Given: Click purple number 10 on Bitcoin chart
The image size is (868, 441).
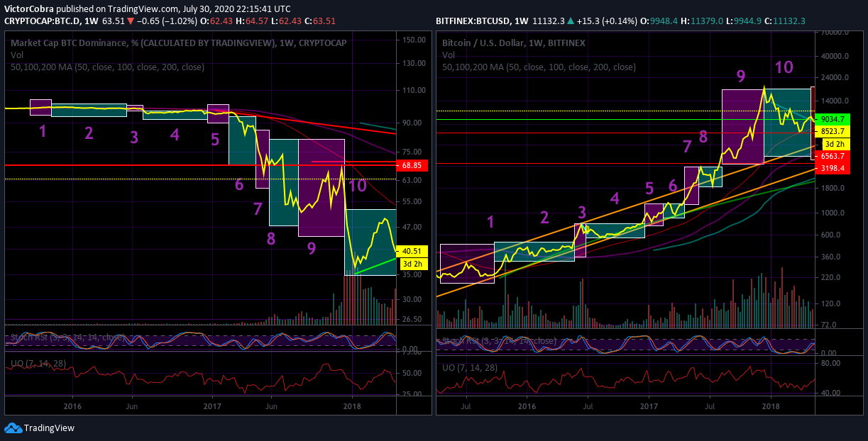Looking at the screenshot, I should [784, 67].
